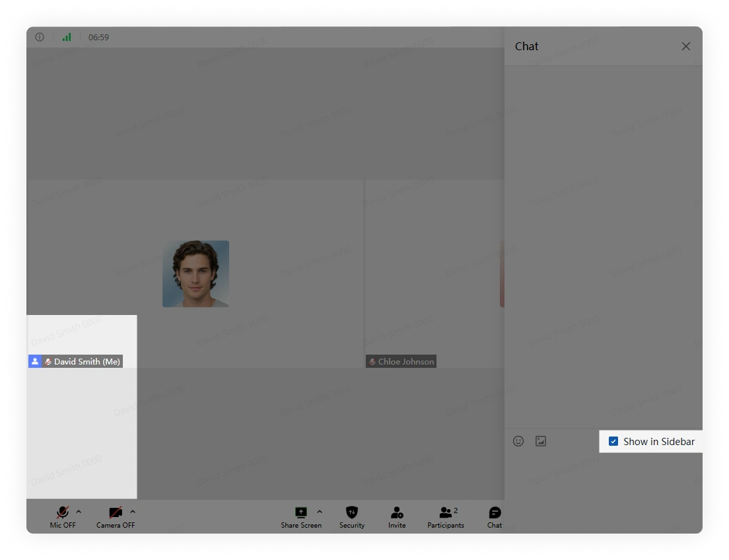Screen dimensions: 729x560
Task: Click the muted mic icon beside Chloe Johnson
Action: click(372, 361)
